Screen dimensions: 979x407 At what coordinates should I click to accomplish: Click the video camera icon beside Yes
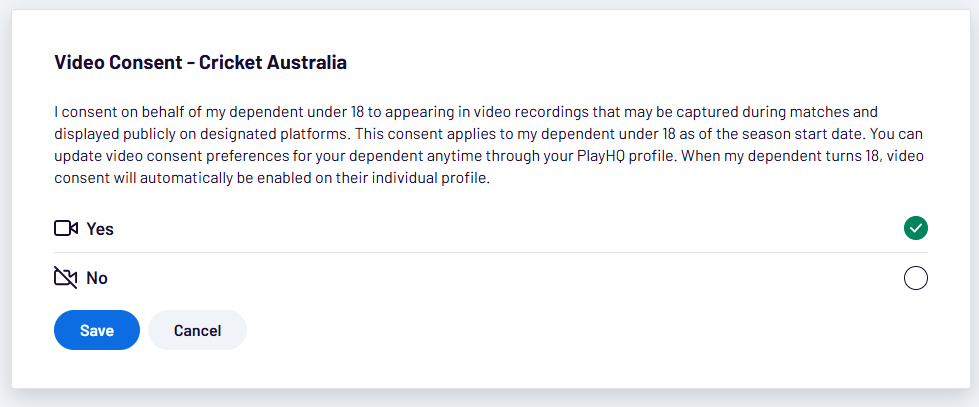(65, 229)
